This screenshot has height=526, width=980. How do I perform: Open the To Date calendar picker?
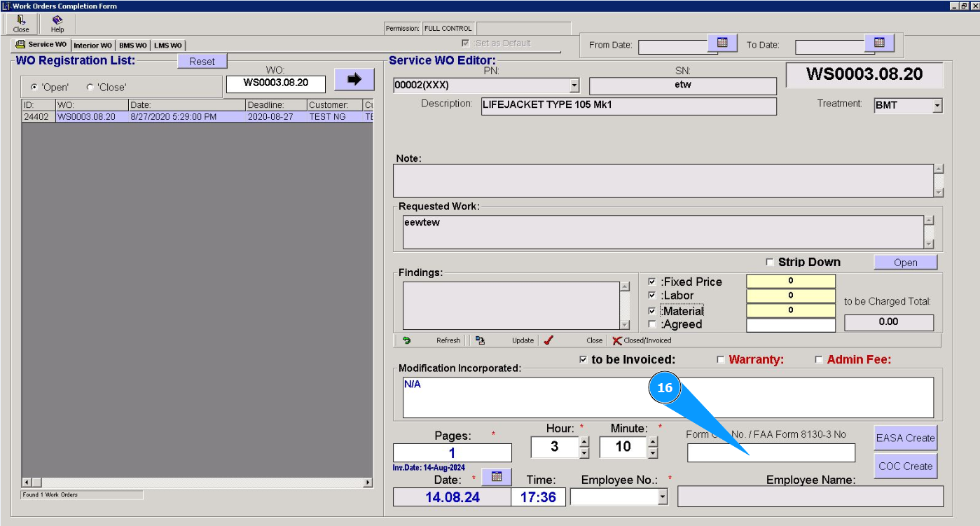[x=879, y=43]
